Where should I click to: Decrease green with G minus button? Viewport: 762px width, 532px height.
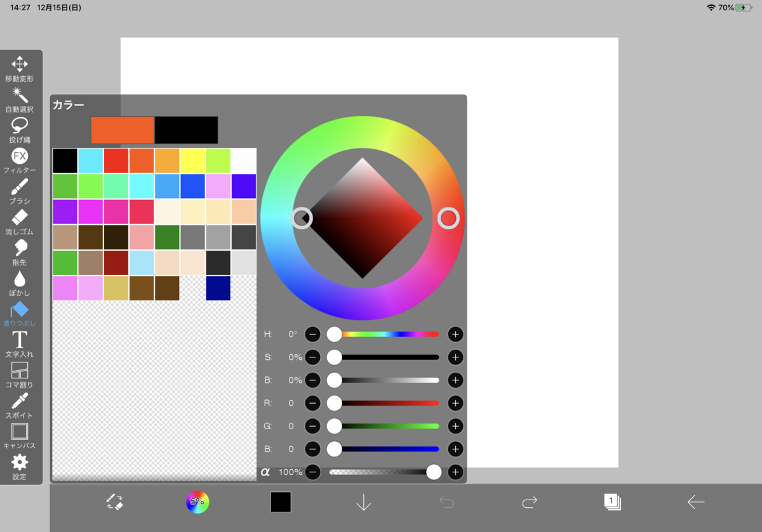pos(312,426)
